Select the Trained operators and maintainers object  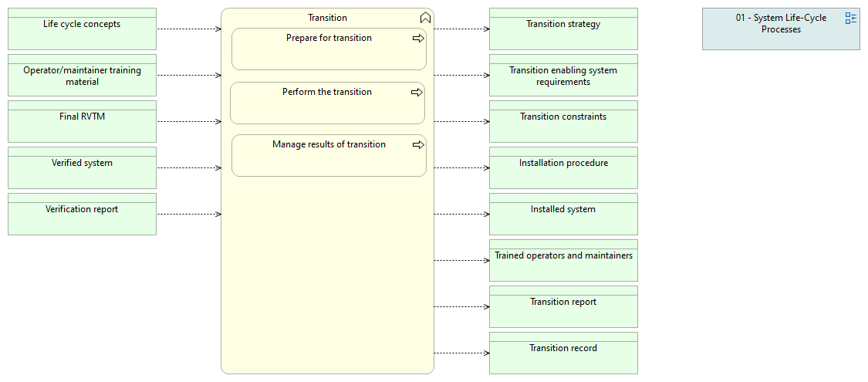563,260
